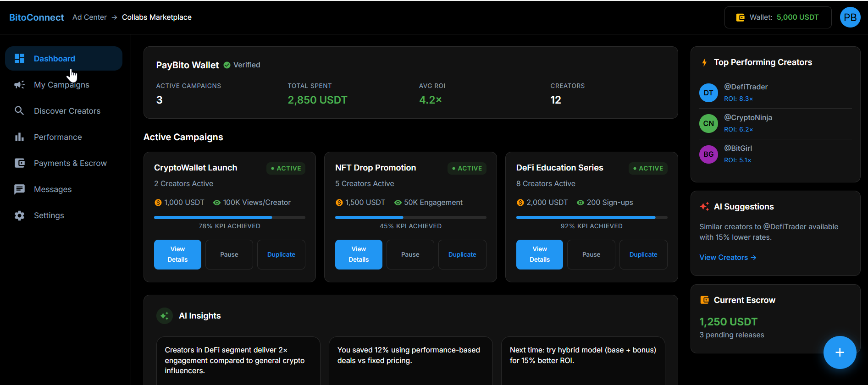Click the Payments & Escrow wallet icon
Image resolution: width=868 pixels, height=385 pixels.
(x=19, y=163)
